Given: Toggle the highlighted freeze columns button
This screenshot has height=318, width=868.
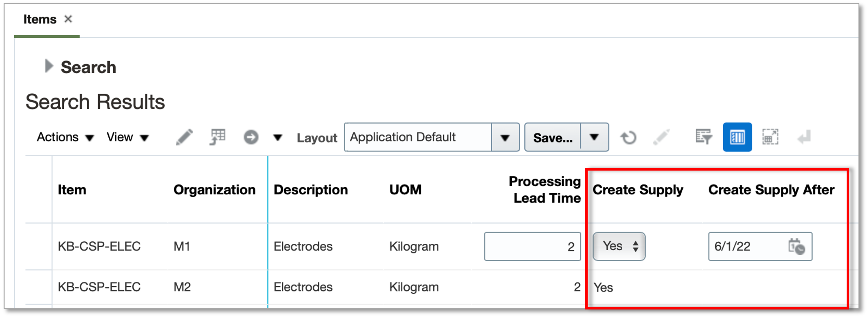Looking at the screenshot, I should coord(737,137).
